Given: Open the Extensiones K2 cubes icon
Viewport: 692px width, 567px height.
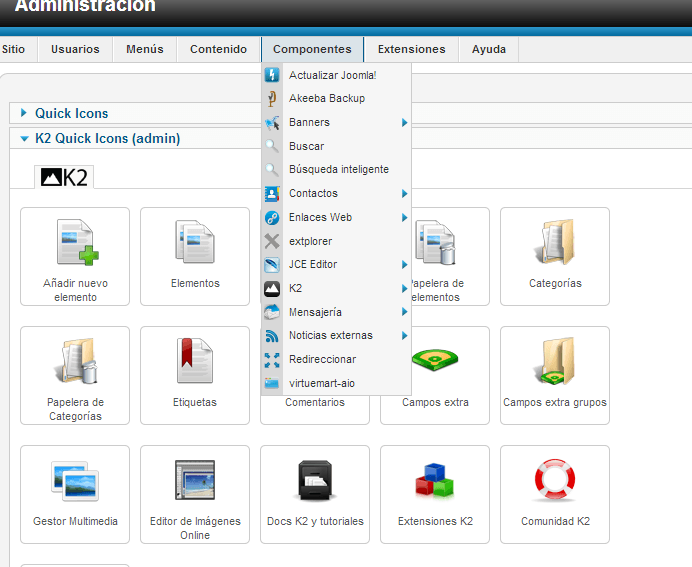Looking at the screenshot, I should [x=435, y=495].
